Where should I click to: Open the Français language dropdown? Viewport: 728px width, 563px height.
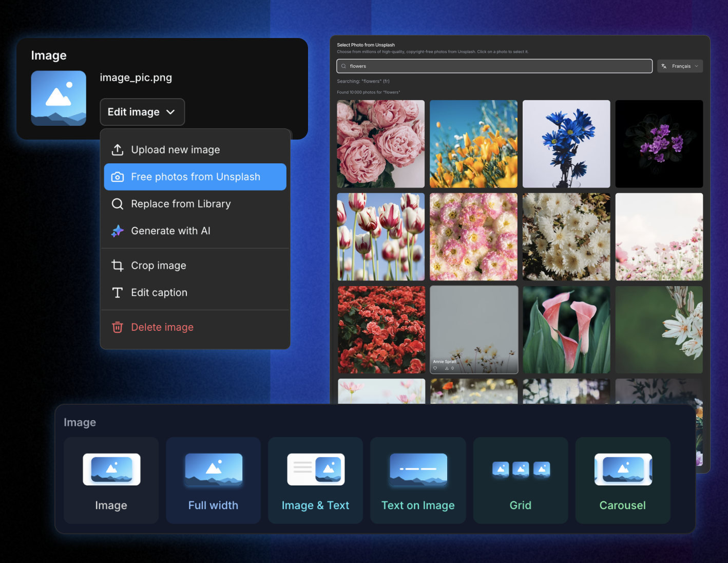[680, 66]
